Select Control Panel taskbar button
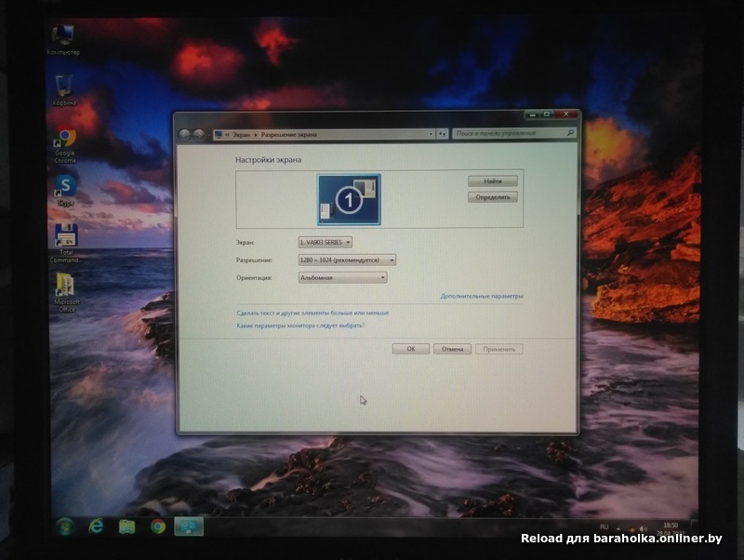Screen dimensions: 744x560 tap(189, 527)
